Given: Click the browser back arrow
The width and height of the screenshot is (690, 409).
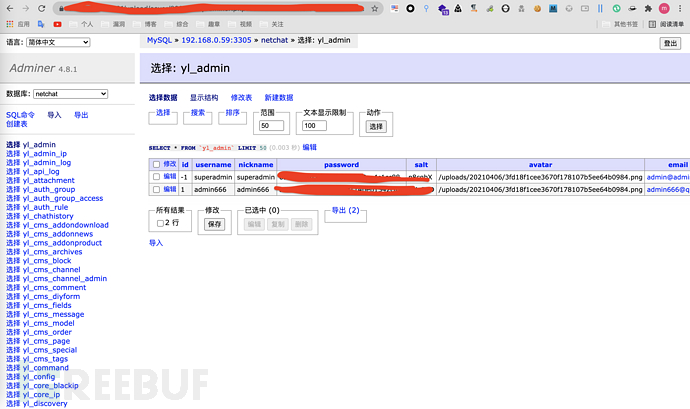Looking at the screenshot, I should (x=10, y=8).
